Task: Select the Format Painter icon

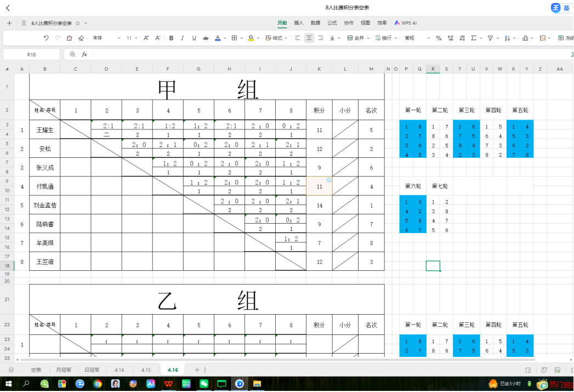Action: point(69,38)
